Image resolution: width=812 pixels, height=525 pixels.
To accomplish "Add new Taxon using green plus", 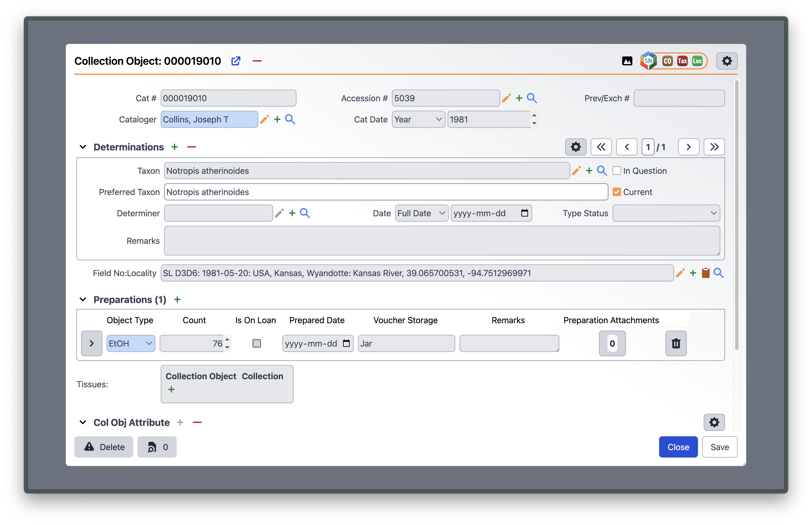I will (589, 171).
